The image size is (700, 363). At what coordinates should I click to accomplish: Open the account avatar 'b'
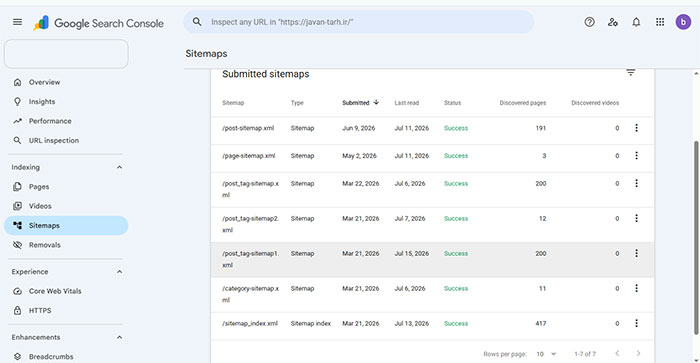[683, 22]
